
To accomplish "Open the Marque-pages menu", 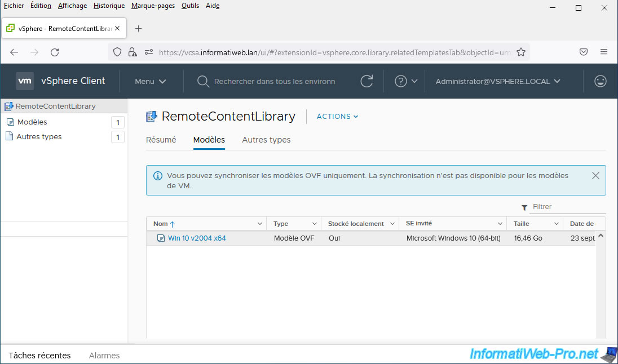I will (153, 6).
